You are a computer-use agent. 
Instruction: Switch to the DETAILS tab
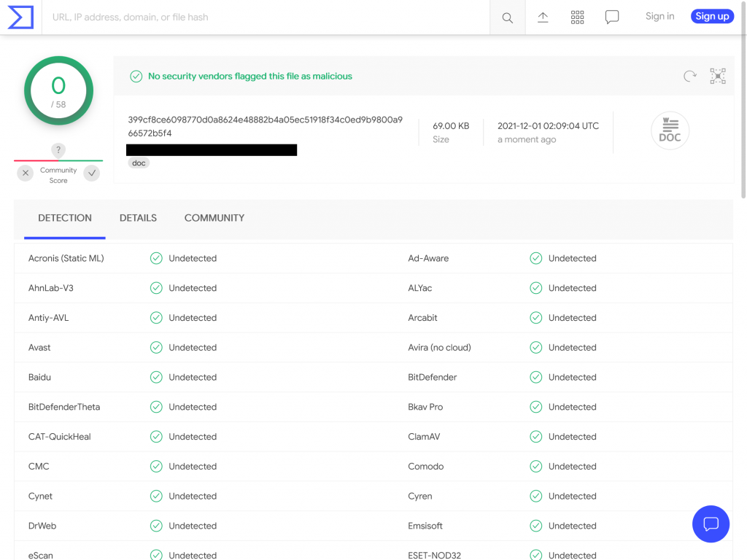point(138,218)
